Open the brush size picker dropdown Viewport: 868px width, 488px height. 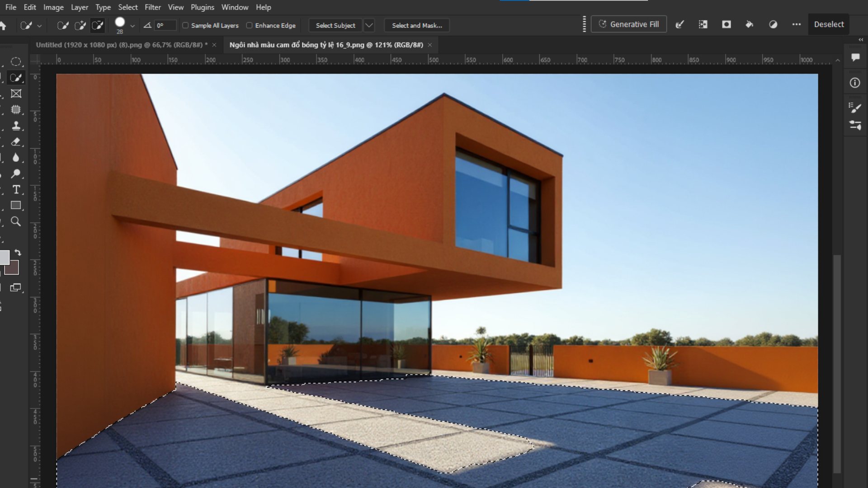132,26
